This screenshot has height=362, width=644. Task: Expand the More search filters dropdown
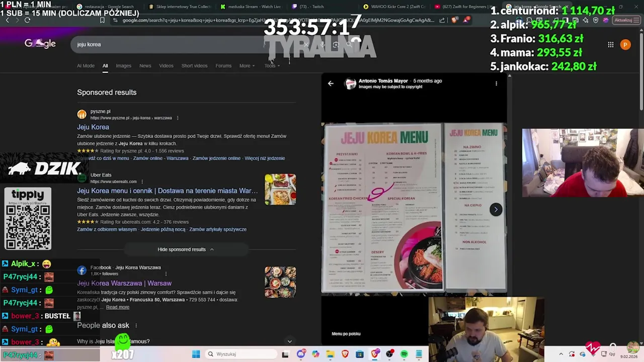247,66
